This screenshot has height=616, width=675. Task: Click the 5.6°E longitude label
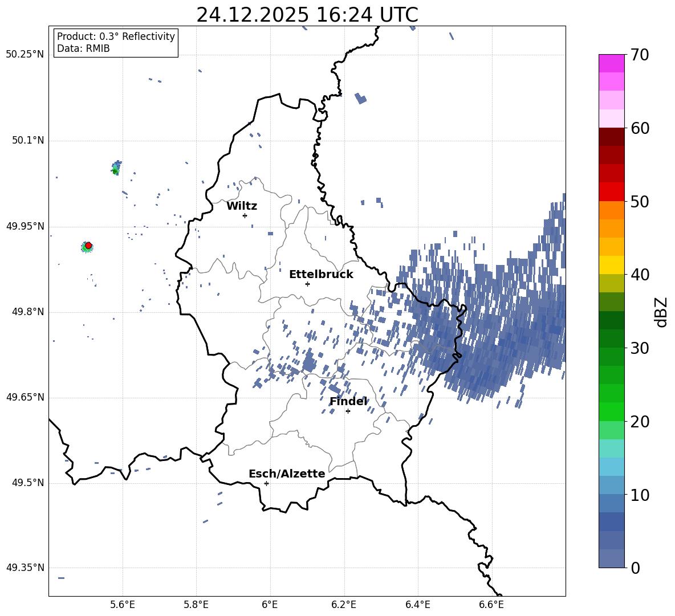123,605
